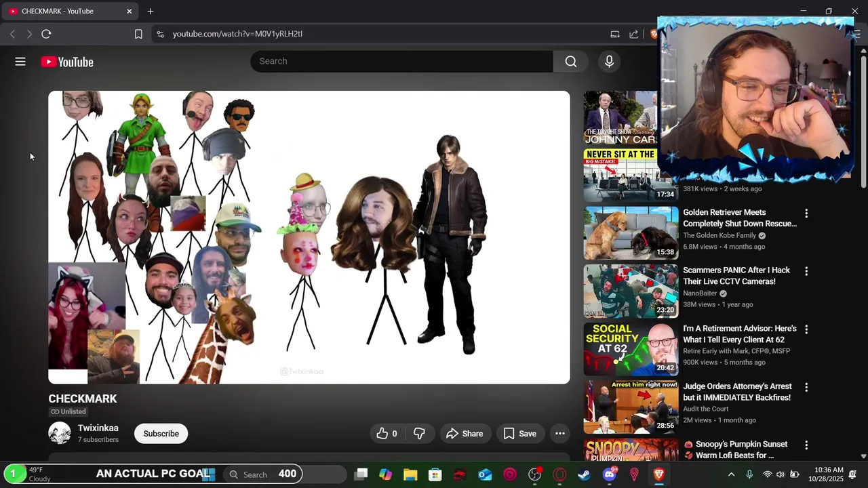This screenshot has width=868, height=488.
Task: Open a new browser tab
Action: [x=151, y=11]
